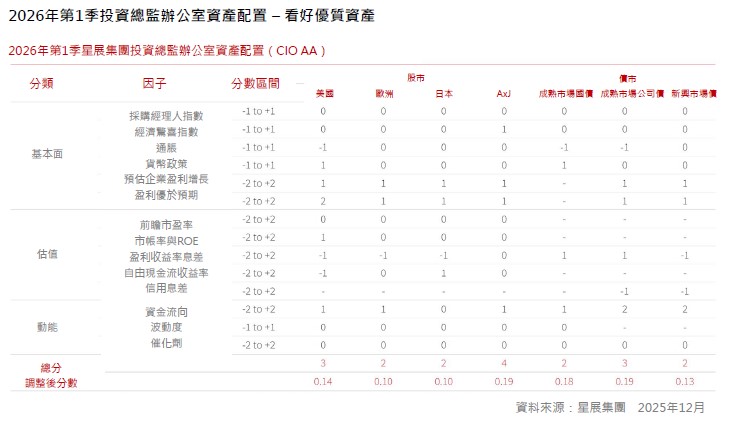Select the AxJ column header
729x442 pixels.
504,93
